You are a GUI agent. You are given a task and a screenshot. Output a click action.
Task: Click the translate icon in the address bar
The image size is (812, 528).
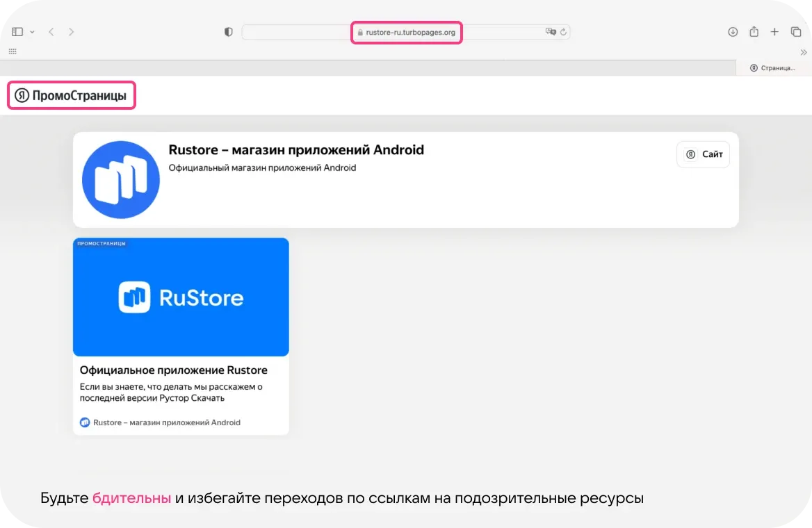tap(551, 31)
